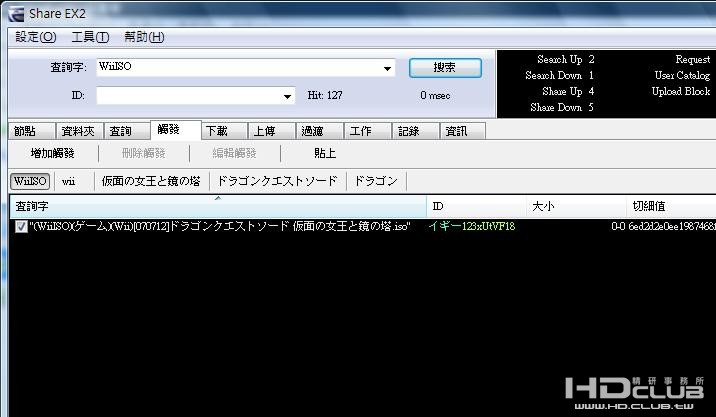
Task: Switch to the 資訊 tab
Action: (463, 131)
